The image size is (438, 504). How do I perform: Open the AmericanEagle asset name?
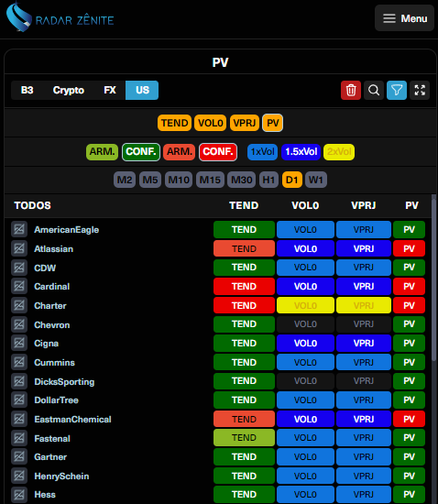[x=67, y=230]
